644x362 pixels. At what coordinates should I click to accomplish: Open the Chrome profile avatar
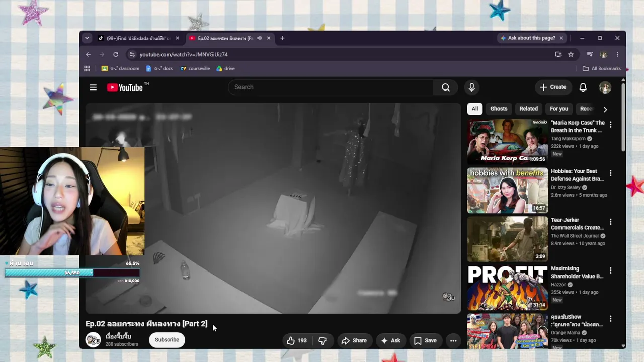(604, 54)
